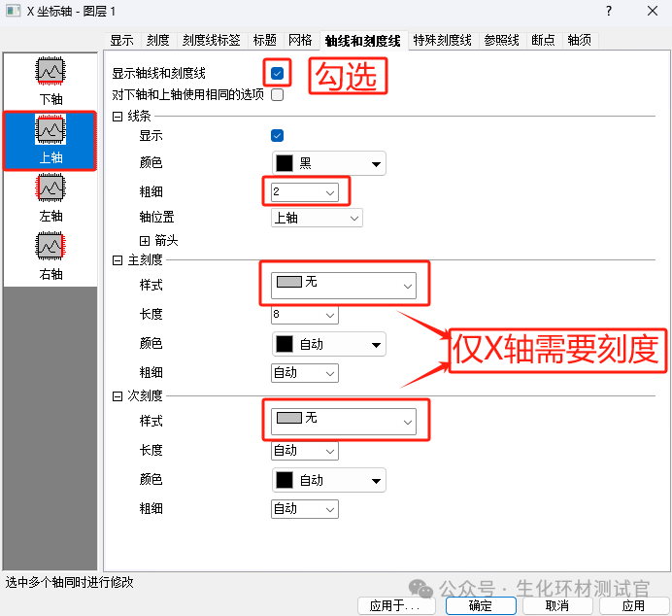Image resolution: width=672 pixels, height=616 pixels.
Task: Open the 主刻度 颜色 自动 color picker
Action: [x=328, y=344]
